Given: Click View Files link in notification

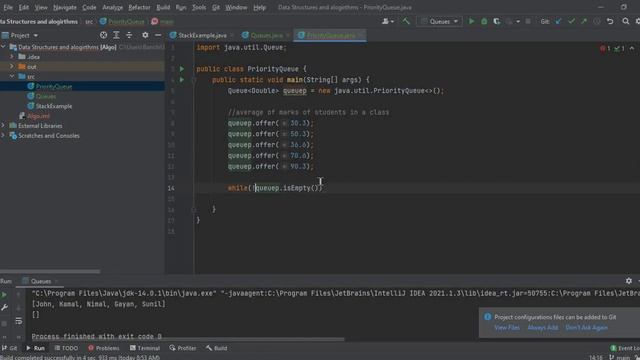Looking at the screenshot, I should [507, 328].
